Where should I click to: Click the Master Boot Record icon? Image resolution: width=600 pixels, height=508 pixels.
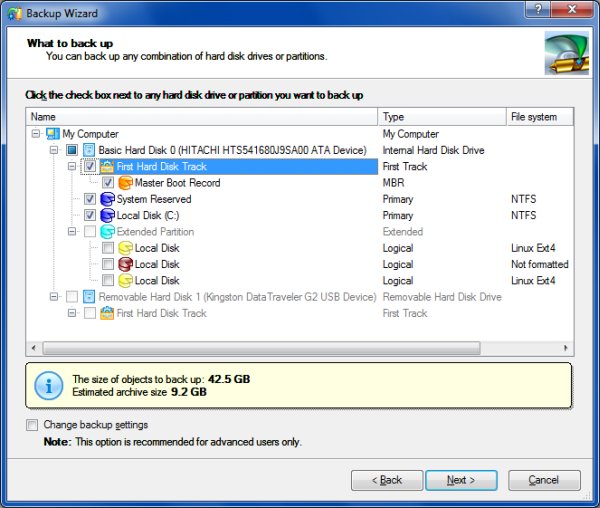(125, 183)
